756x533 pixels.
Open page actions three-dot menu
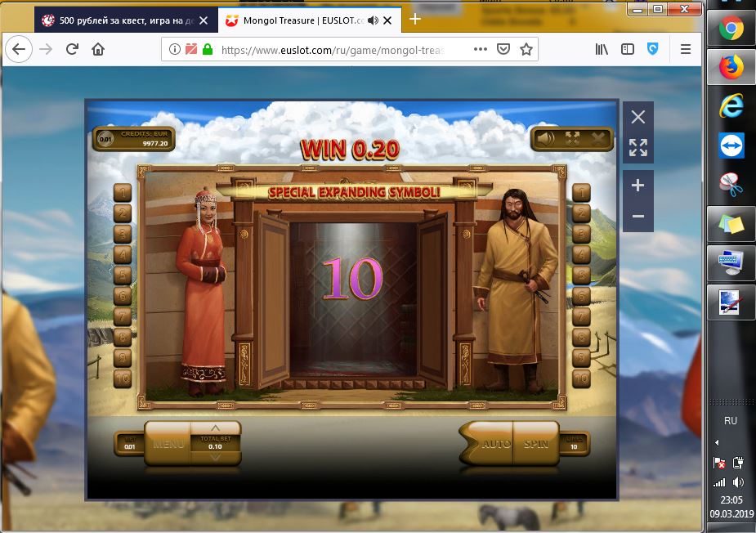(x=481, y=50)
